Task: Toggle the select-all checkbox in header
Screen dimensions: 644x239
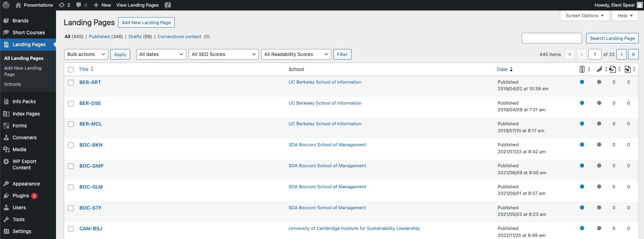Action: 71,70
